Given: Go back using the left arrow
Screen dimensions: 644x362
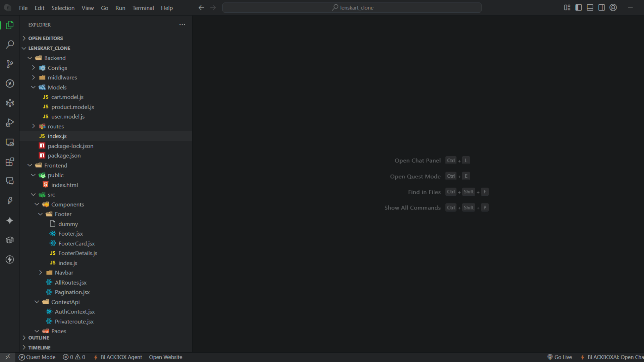Looking at the screenshot, I should (x=201, y=8).
